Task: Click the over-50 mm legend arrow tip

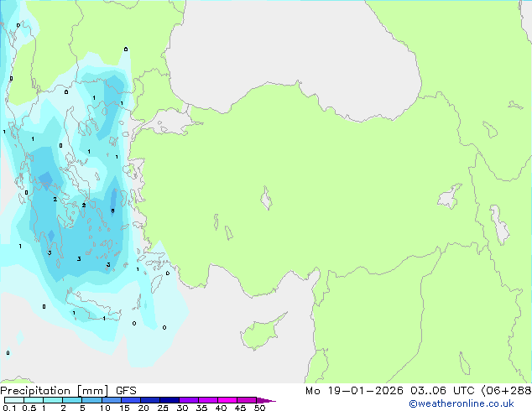Action: click(x=266, y=400)
